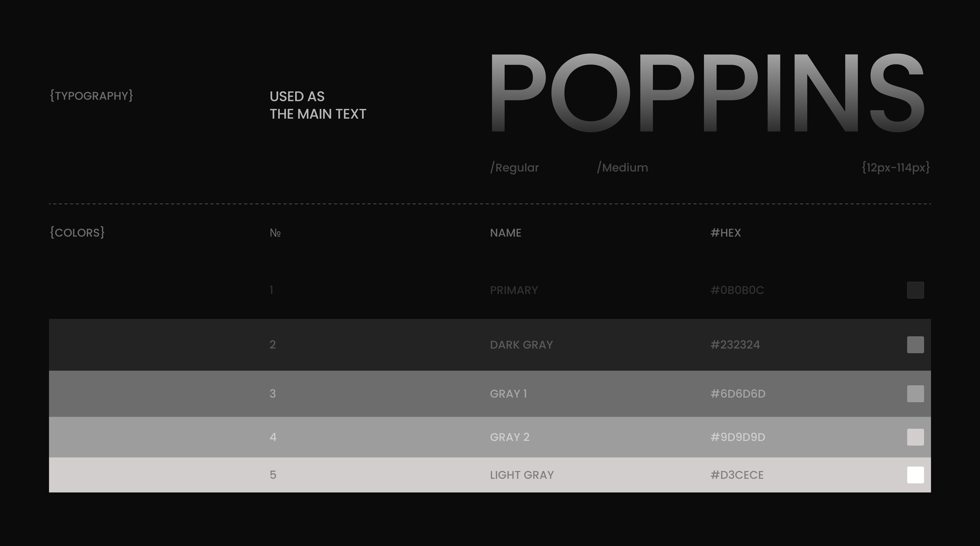Screen dimensions: 980x546
Task: Select the /Medium font weight label
Action: click(x=622, y=168)
